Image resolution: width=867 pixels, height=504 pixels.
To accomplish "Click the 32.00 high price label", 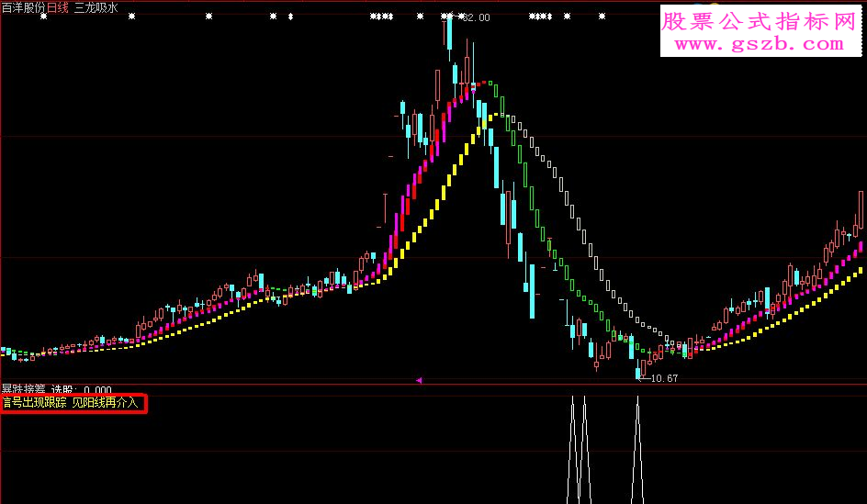I will [477, 17].
